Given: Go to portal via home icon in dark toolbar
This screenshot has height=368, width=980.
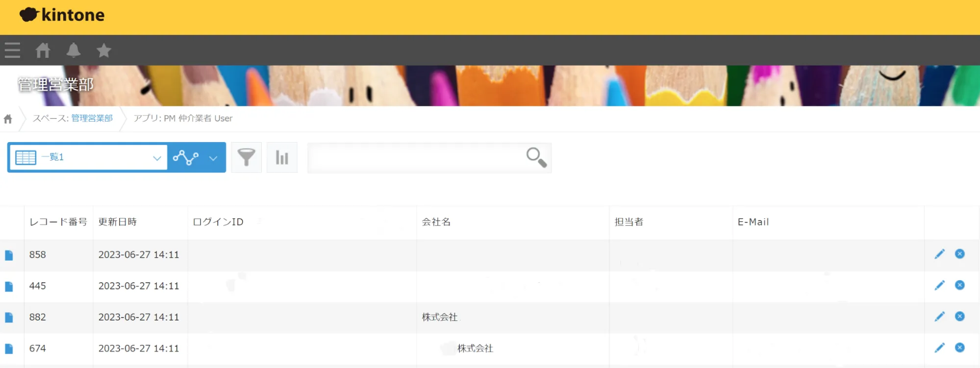Looking at the screenshot, I should click(x=43, y=50).
